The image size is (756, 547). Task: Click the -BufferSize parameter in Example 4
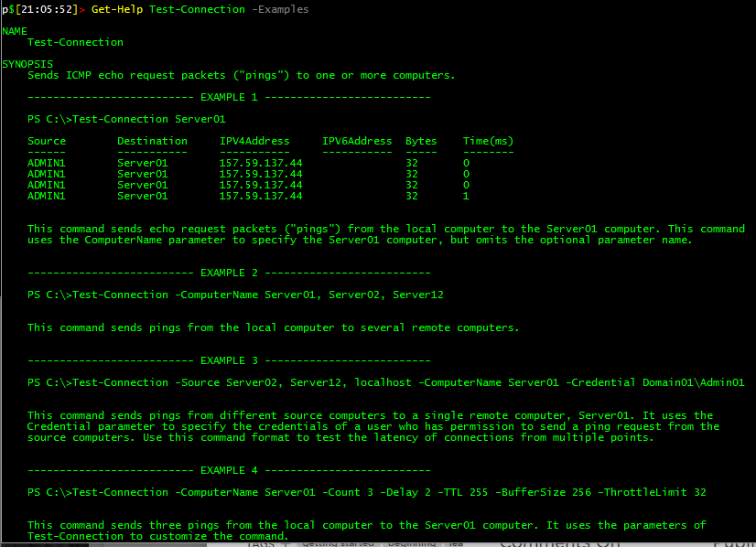[530, 492]
